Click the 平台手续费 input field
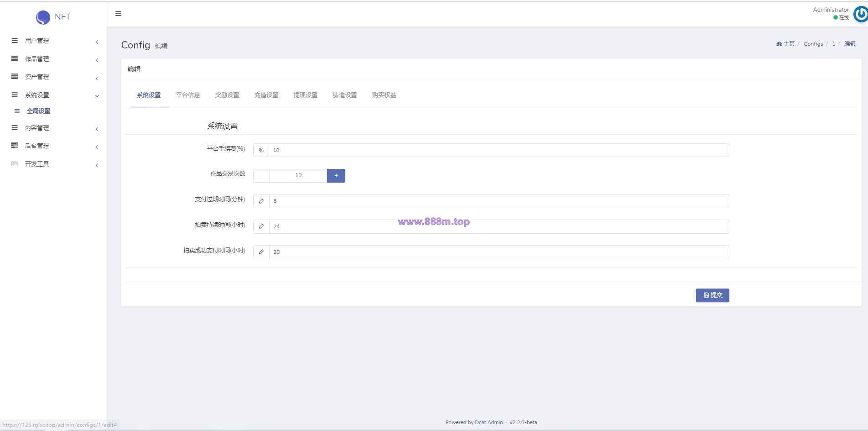This screenshot has height=431, width=868. [499, 150]
